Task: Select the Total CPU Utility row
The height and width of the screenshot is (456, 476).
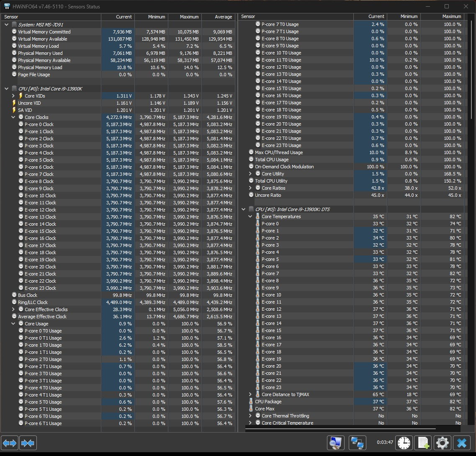Action: click(x=351, y=180)
